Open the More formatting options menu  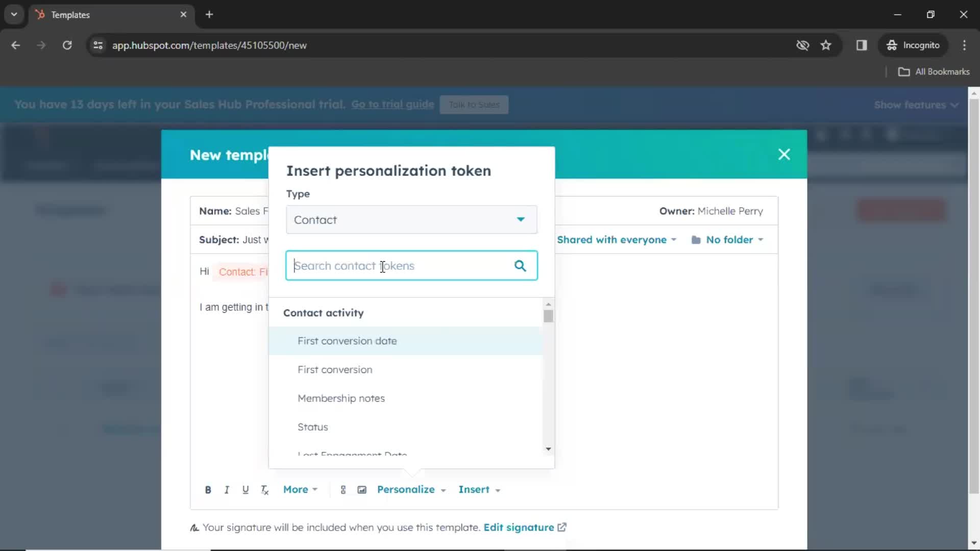[299, 489]
